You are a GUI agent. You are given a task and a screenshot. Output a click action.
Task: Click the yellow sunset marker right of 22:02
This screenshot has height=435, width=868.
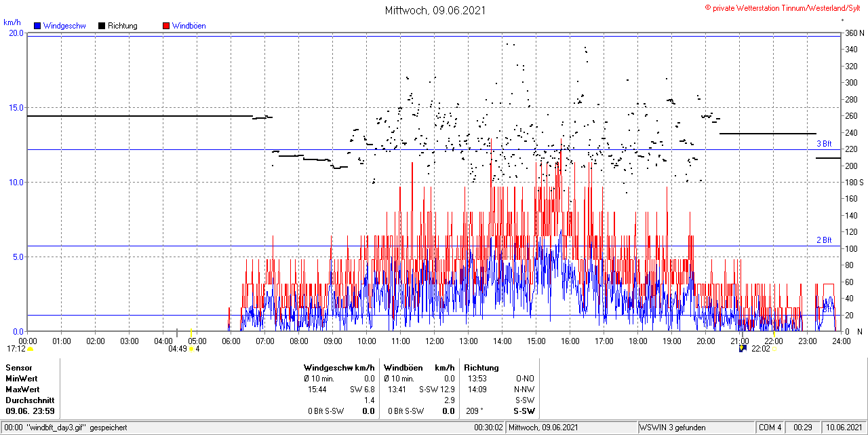[x=774, y=349]
